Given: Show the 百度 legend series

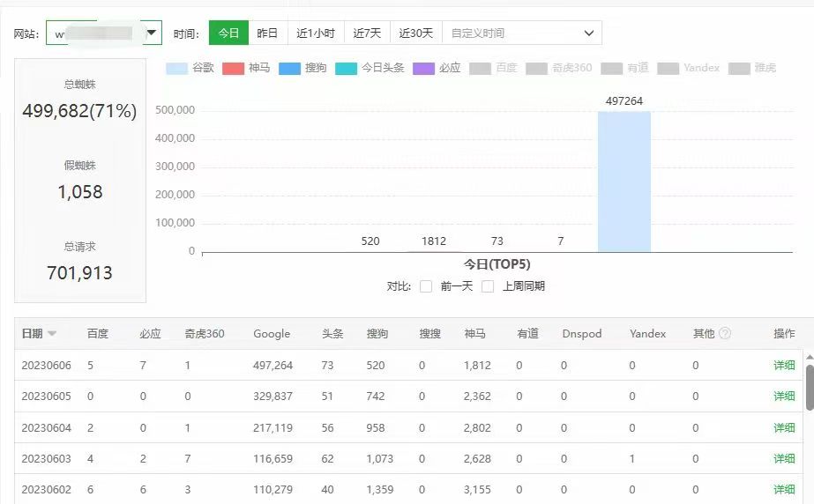Looking at the screenshot, I should (x=494, y=68).
